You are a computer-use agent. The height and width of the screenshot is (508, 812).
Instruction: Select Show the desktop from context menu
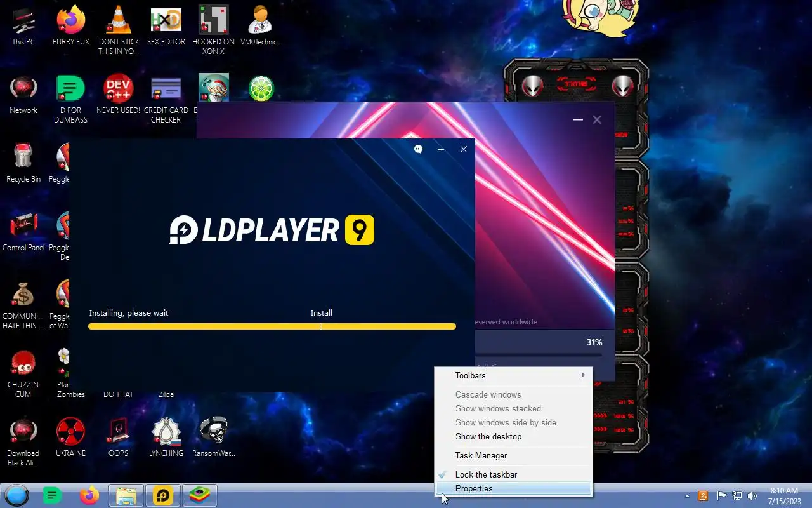tap(513, 436)
